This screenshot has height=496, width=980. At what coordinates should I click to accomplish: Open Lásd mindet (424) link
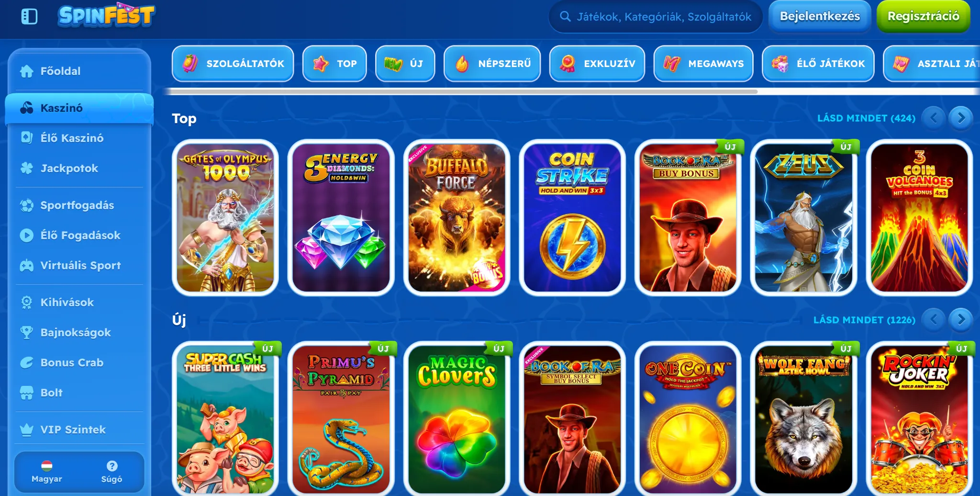point(866,118)
